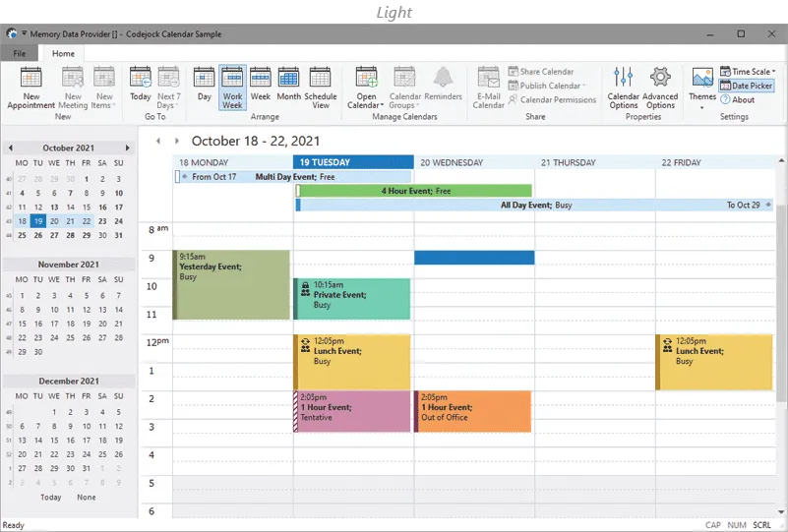Viewport: 788px width, 532px height.
Task: Open the File menu
Action: 20,53
